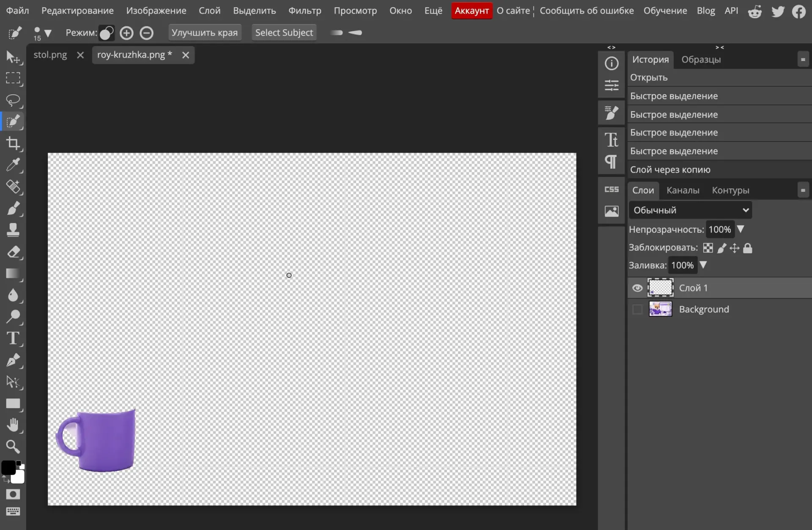Switch to the stol.png tab
This screenshot has height=530, width=812.
coord(50,55)
